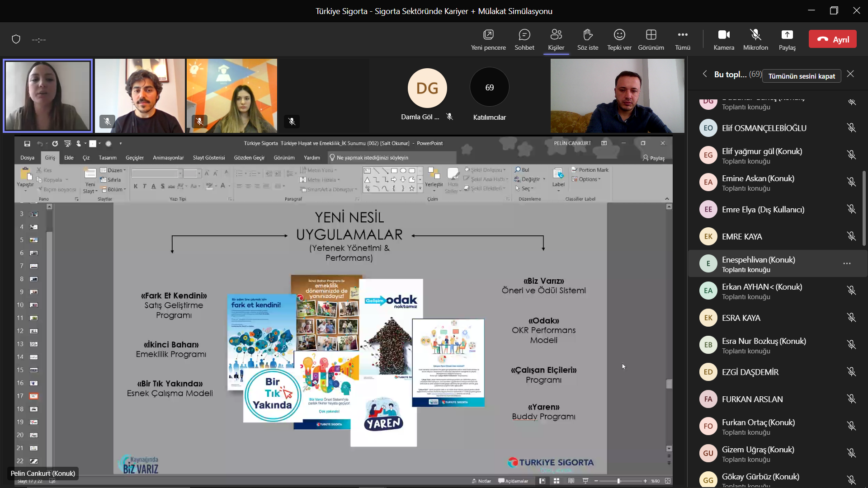Toggle mic icon for ESRA KAYA

[851, 318]
